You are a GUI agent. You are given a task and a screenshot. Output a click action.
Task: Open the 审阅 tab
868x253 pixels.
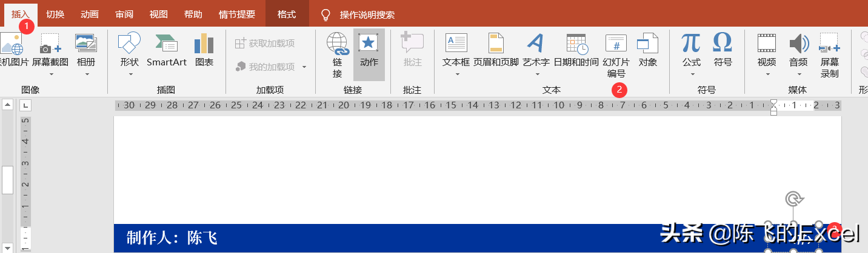(124, 15)
